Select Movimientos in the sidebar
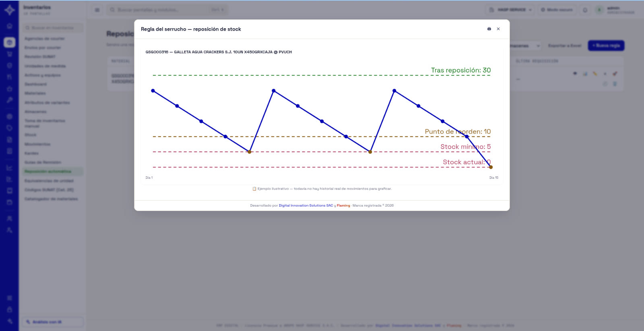This screenshot has height=331, width=644. (37, 144)
